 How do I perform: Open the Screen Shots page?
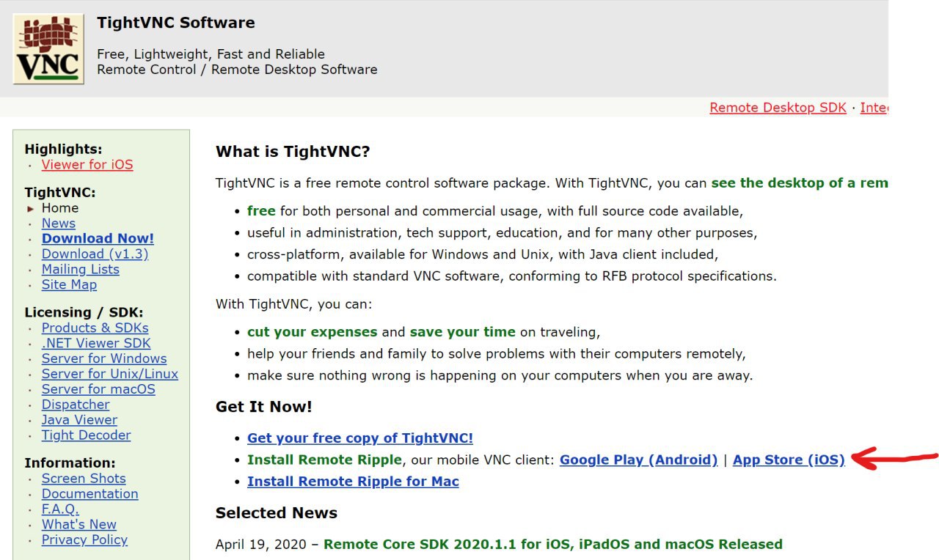(x=84, y=479)
